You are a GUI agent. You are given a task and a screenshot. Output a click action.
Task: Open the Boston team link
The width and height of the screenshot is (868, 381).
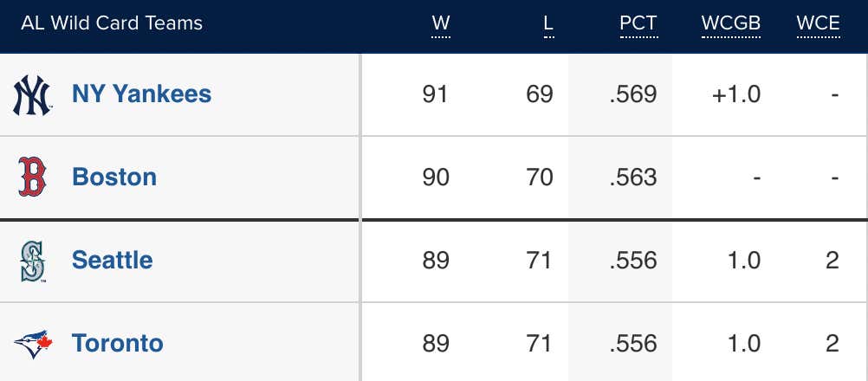(x=114, y=177)
